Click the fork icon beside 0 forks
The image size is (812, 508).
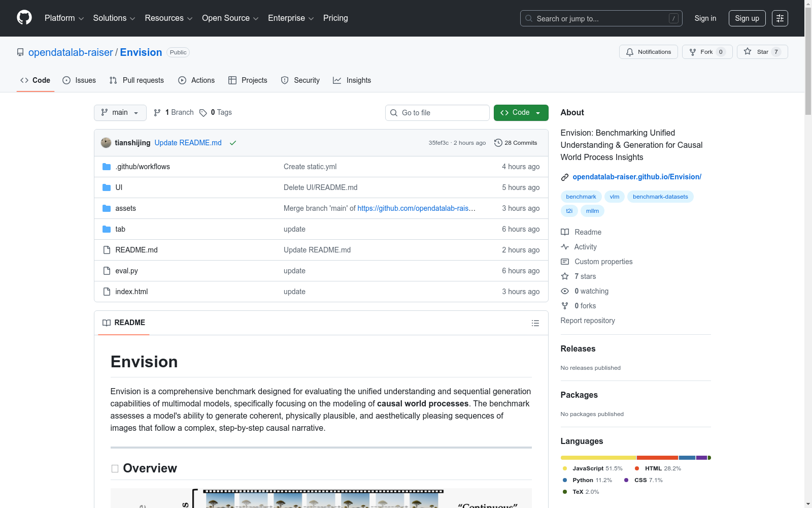tap(565, 306)
